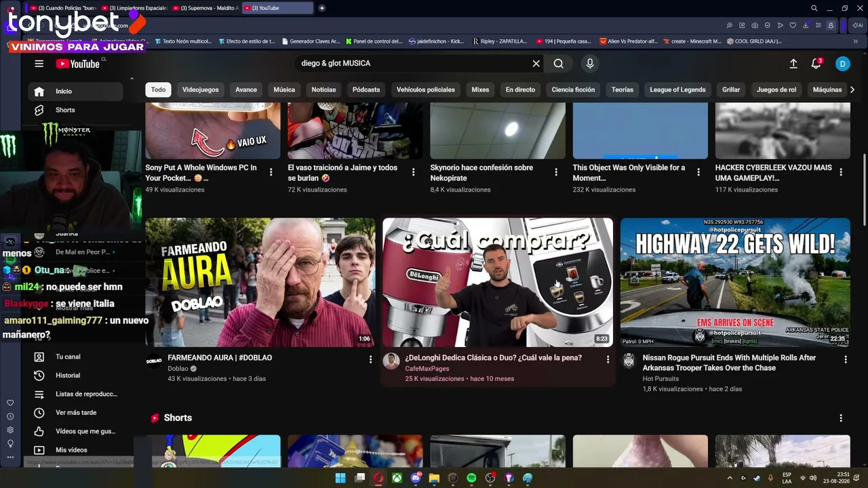Switch to 'Supernova - Maldito' browser tab
This screenshot has height=488, width=868.
(205, 8)
